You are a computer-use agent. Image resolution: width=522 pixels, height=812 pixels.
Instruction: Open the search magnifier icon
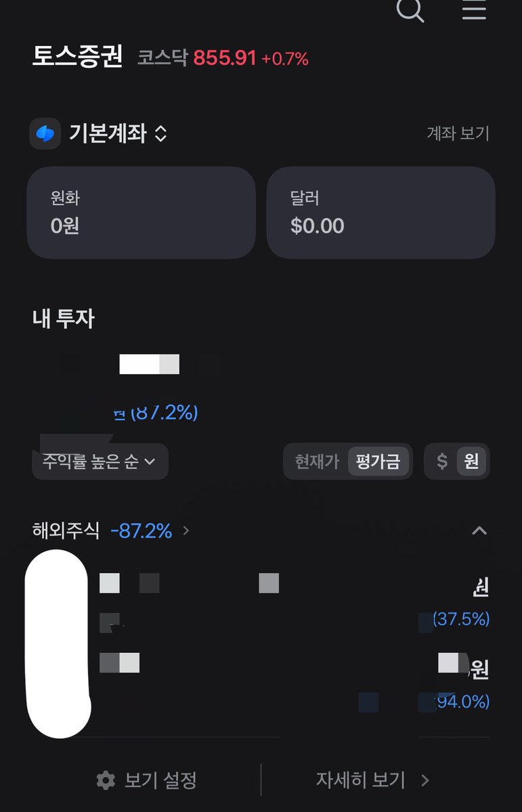[x=410, y=9]
